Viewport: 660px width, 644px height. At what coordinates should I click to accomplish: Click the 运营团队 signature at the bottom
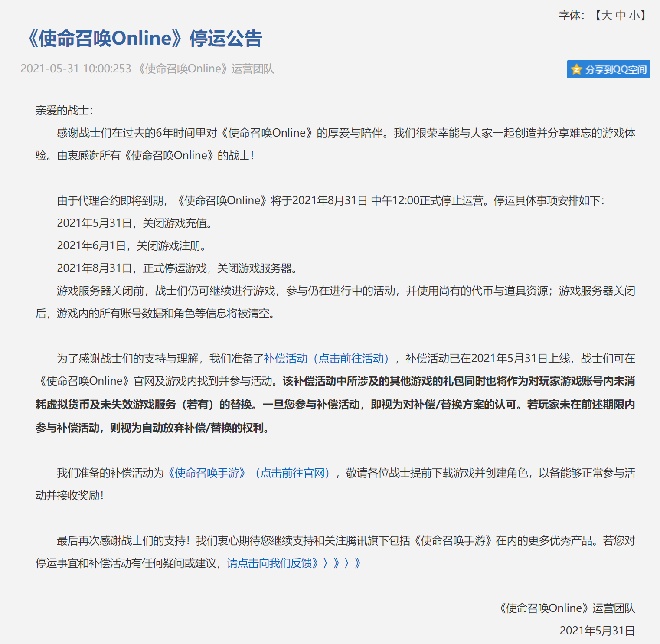coord(566,608)
